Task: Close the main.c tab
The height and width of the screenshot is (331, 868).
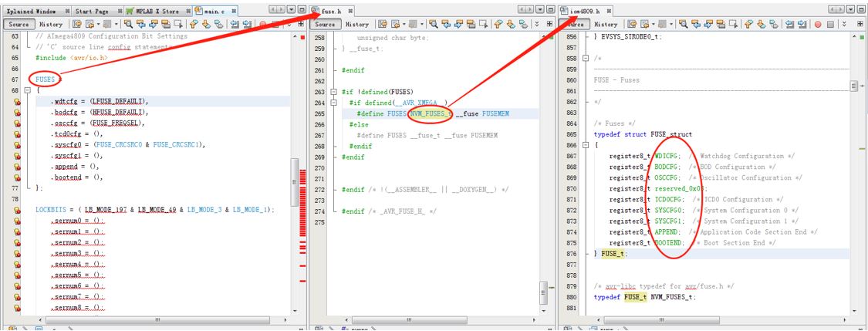Action: [234, 11]
